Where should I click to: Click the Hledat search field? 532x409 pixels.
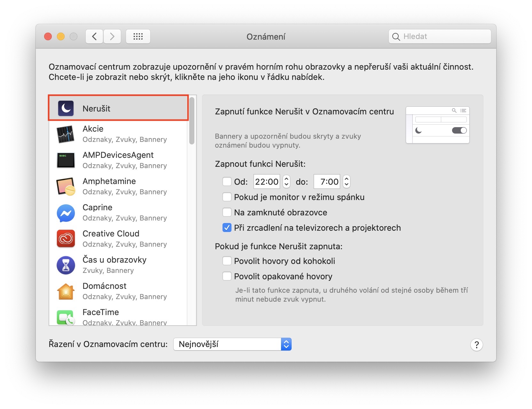coord(440,36)
